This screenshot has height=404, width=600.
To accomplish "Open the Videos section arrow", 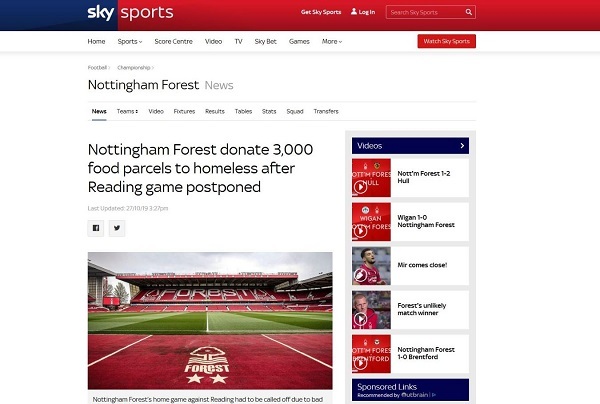I will pos(462,146).
